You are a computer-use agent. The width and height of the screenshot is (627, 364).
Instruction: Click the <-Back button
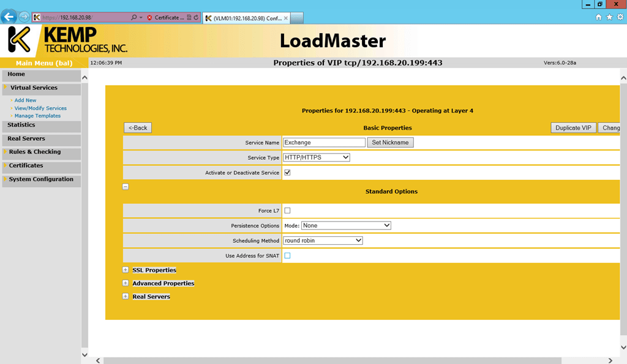(138, 128)
